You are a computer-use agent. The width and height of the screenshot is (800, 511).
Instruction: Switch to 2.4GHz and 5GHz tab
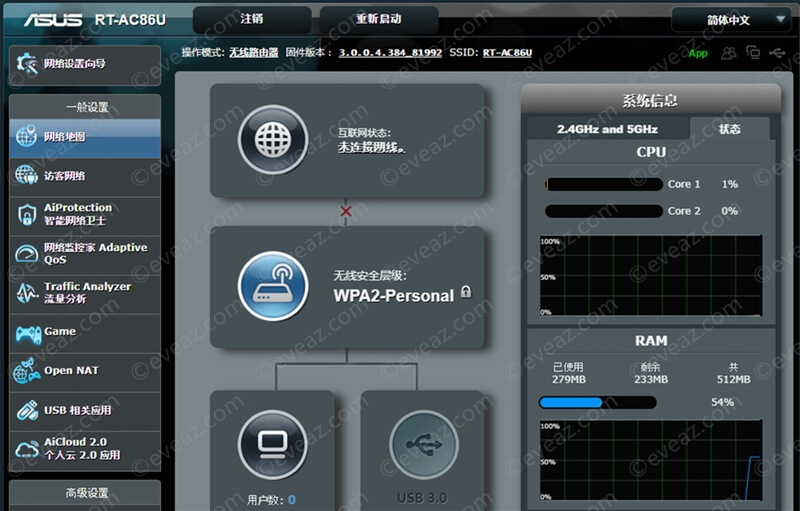(607, 129)
